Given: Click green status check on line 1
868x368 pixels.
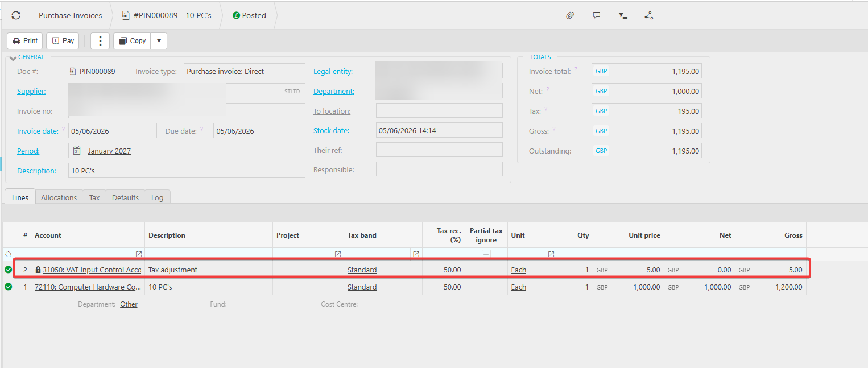Looking at the screenshot, I should point(8,287).
